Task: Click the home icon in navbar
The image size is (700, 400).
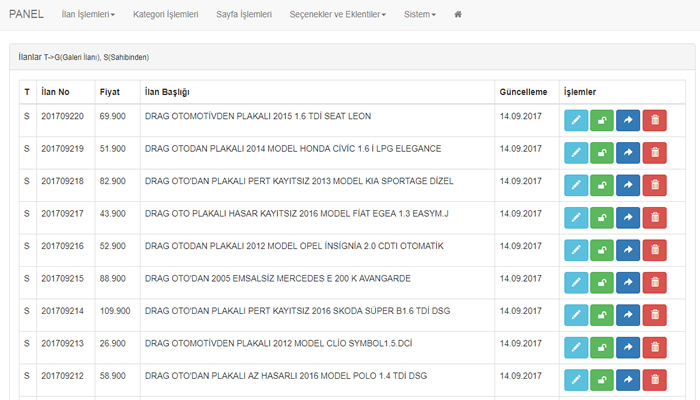Action: pyautogui.click(x=458, y=15)
